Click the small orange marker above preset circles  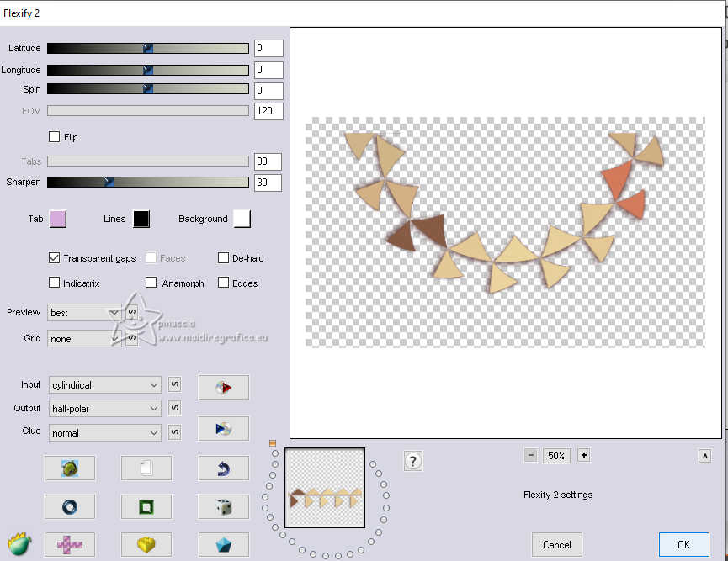click(x=273, y=443)
